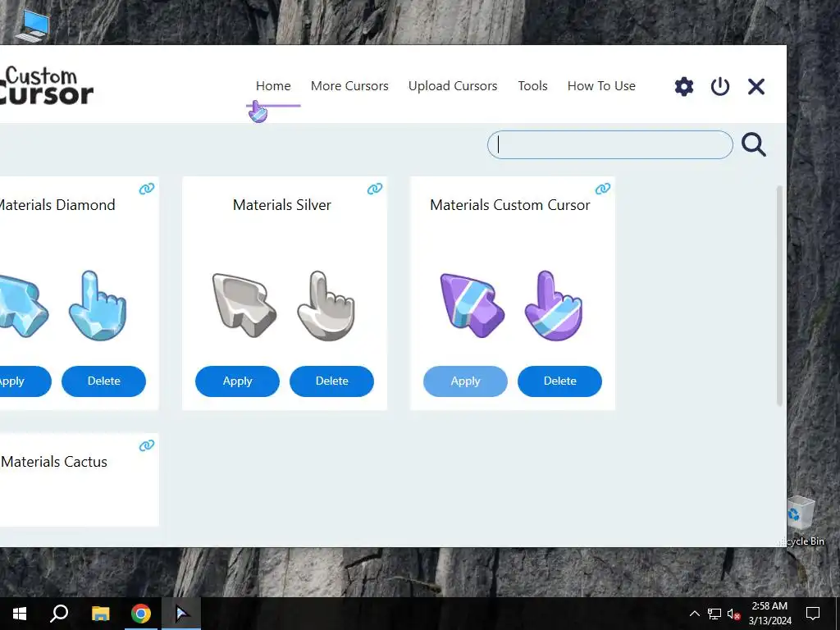Click the vertical scrollbar of cursor list
Image resolution: width=840 pixels, height=630 pixels.
[x=779, y=295]
